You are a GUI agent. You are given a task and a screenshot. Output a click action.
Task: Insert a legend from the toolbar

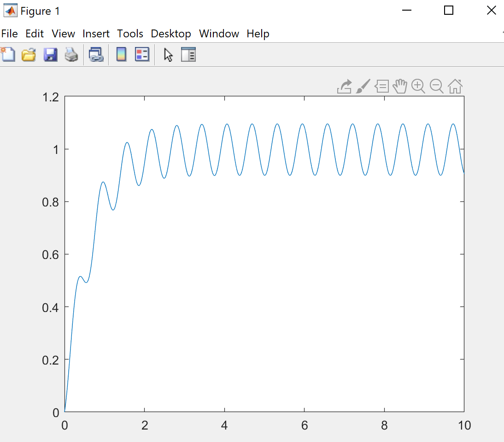coord(142,55)
